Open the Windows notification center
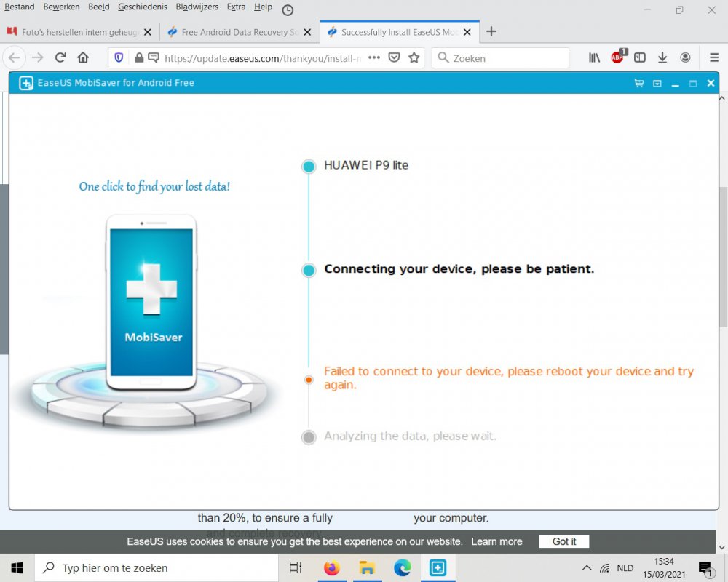Image resolution: width=728 pixels, height=582 pixels. [705, 568]
